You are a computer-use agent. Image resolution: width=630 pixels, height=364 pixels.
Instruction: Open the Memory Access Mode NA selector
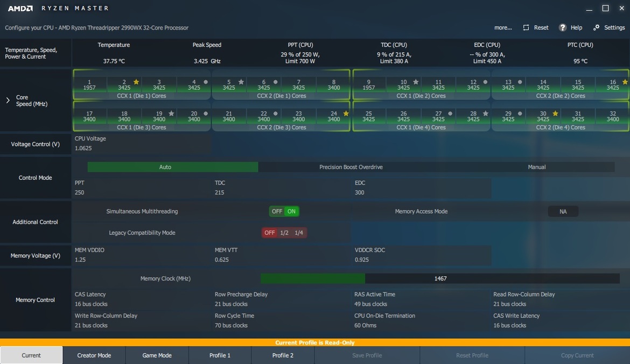click(563, 211)
